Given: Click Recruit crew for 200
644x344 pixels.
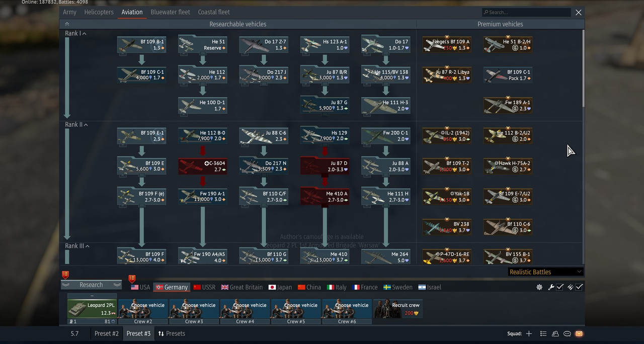Looking at the screenshot, I should 398,309.
